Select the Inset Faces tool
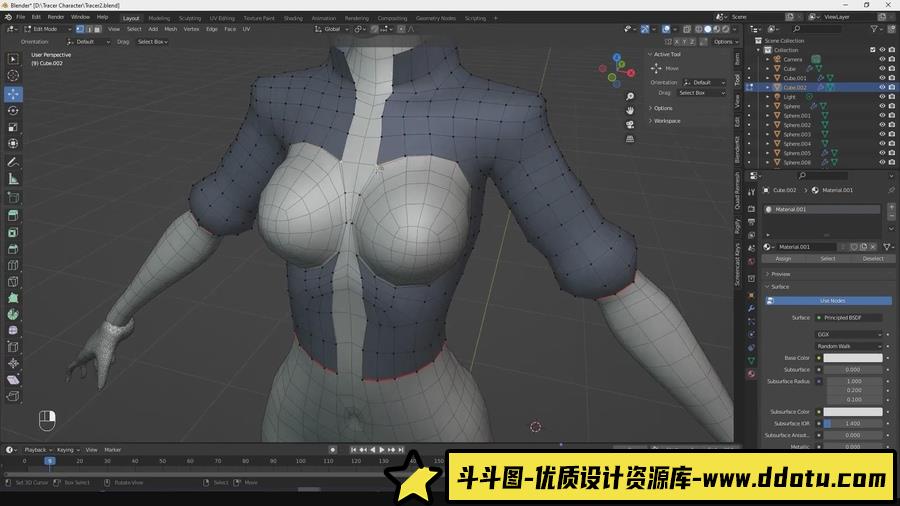The image size is (900, 506). click(13, 232)
